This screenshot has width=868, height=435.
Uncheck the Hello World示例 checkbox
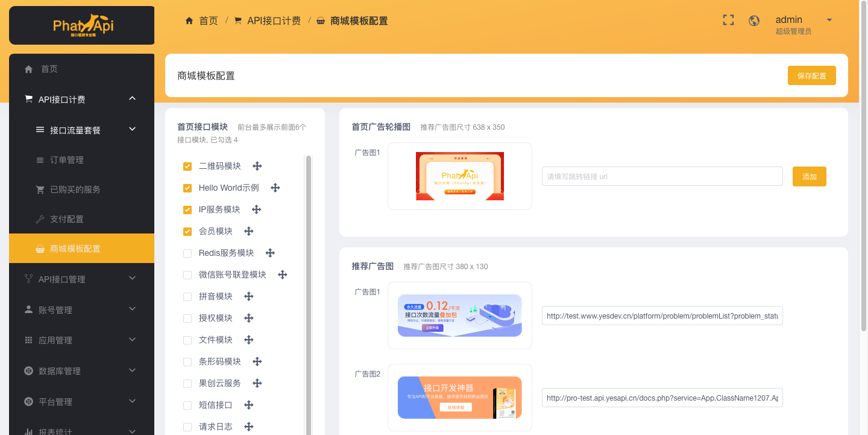click(x=187, y=188)
